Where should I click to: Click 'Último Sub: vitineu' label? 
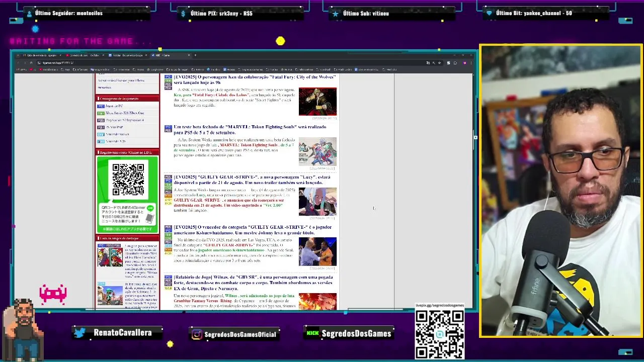click(366, 14)
